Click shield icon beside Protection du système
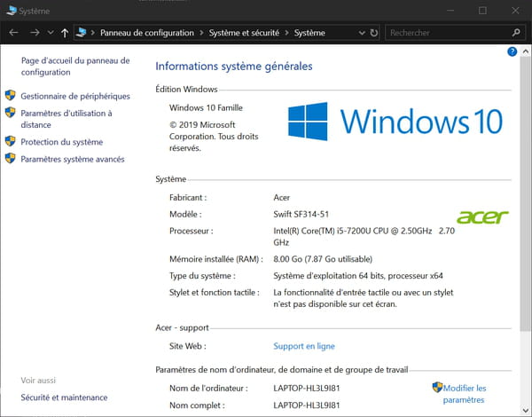 [10, 141]
